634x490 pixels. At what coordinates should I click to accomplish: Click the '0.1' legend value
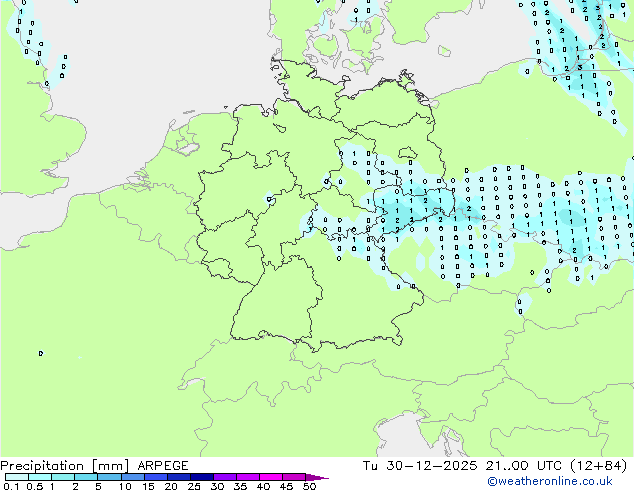pyautogui.click(x=11, y=486)
